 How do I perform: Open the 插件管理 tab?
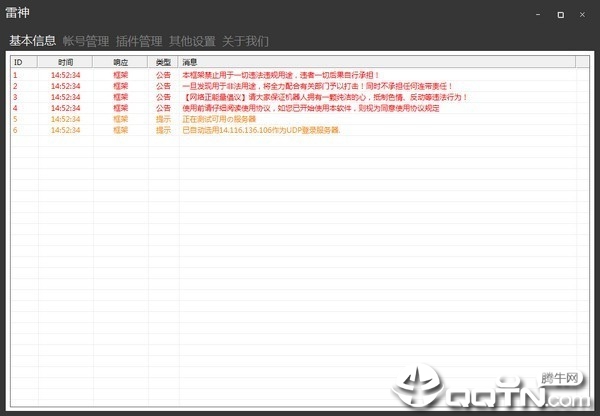point(139,41)
